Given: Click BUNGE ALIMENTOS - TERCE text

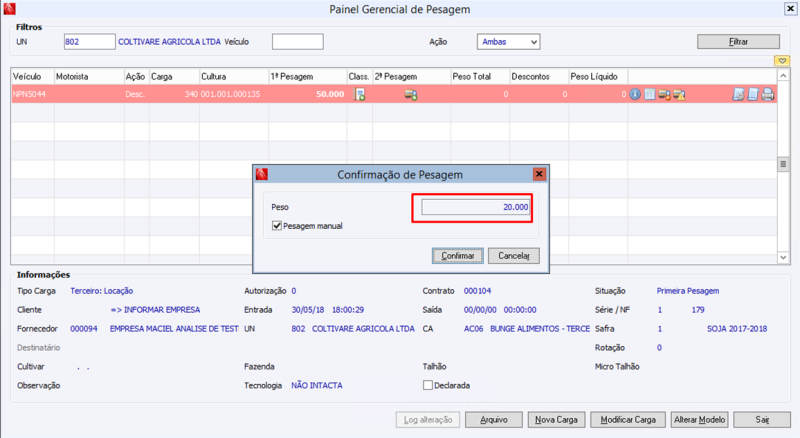Looking at the screenshot, I should [540, 329].
